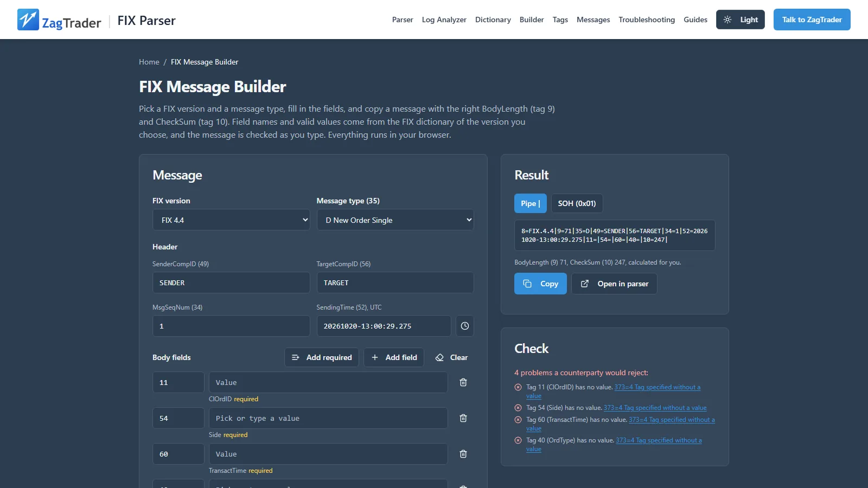The image size is (868, 488).
Task: Click the SenderCompID field containing SENDER
Action: (x=231, y=282)
